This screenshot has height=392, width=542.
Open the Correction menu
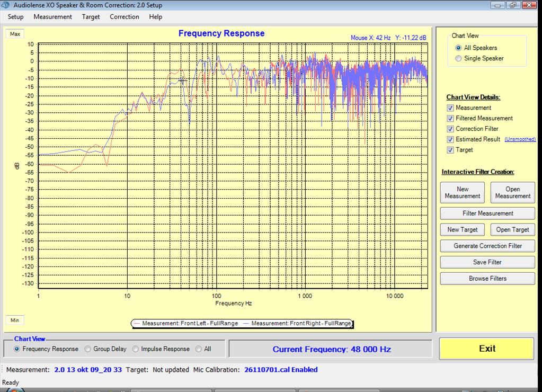(x=124, y=16)
